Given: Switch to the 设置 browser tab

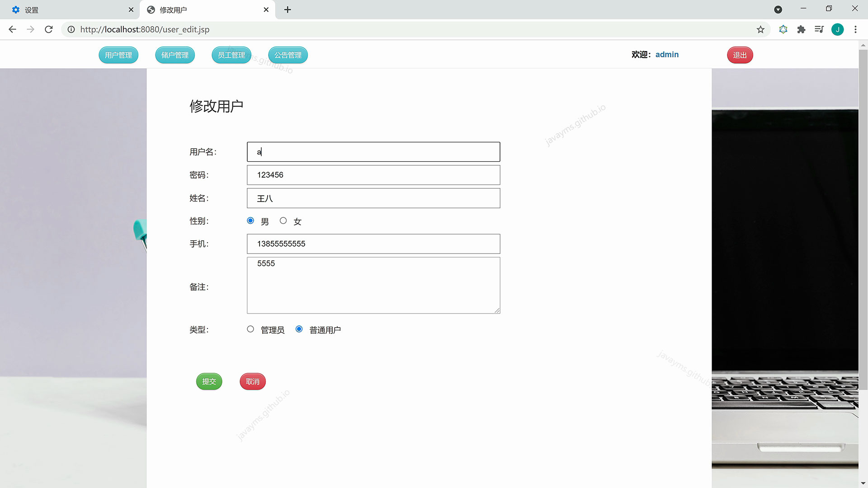Looking at the screenshot, I should [68, 9].
